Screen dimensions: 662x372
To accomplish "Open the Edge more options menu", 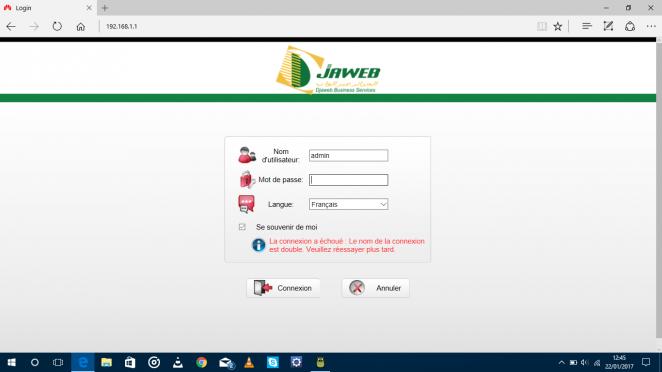I will point(651,26).
